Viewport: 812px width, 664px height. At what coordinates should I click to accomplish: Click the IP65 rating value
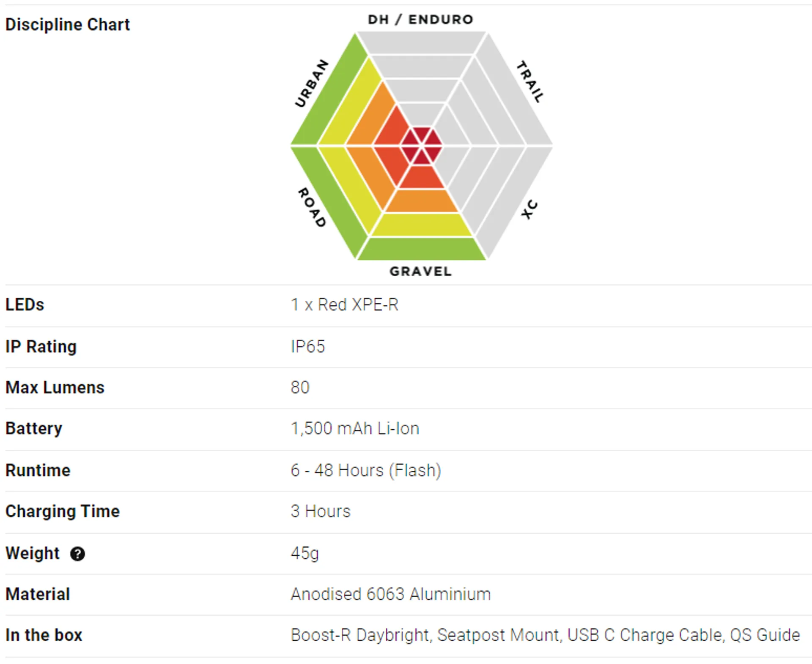(308, 346)
